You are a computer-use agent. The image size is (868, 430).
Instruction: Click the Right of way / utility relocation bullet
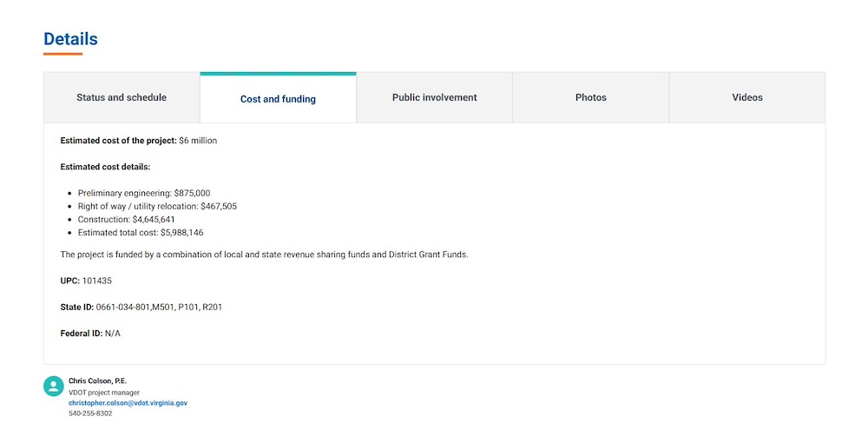[157, 207]
